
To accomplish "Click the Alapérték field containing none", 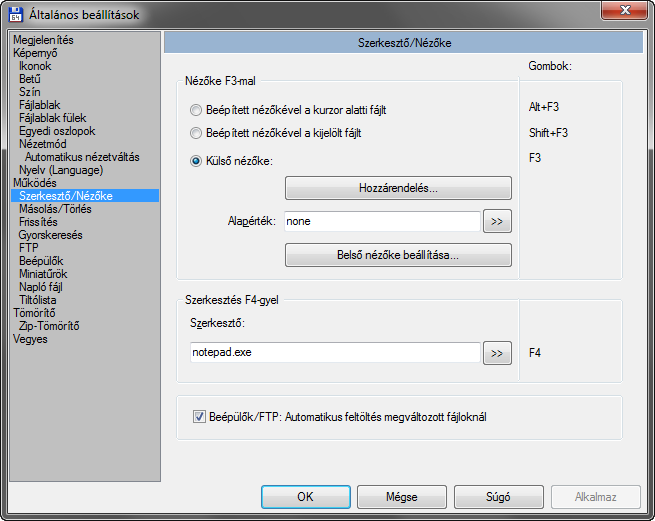I will [x=382, y=221].
